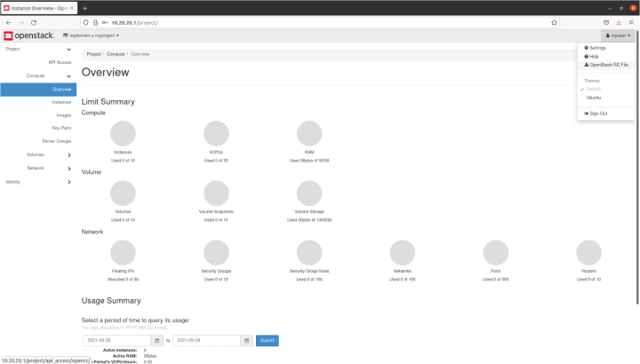Click the Routers pie chart
640x364 pixels.
tap(588, 253)
